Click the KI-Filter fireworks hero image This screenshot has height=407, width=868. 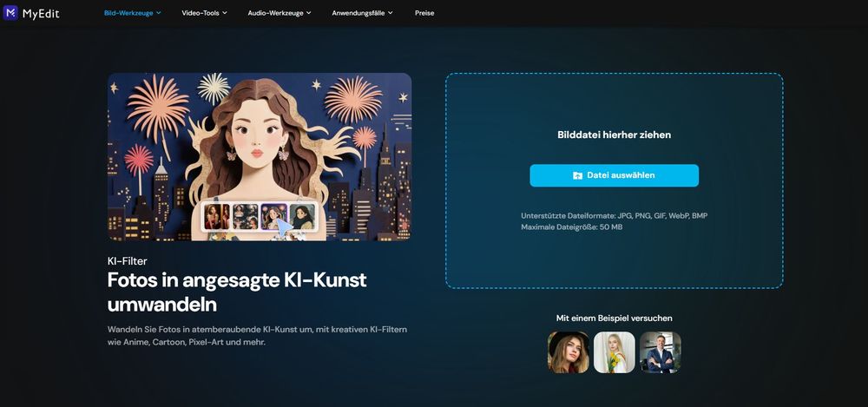click(260, 157)
